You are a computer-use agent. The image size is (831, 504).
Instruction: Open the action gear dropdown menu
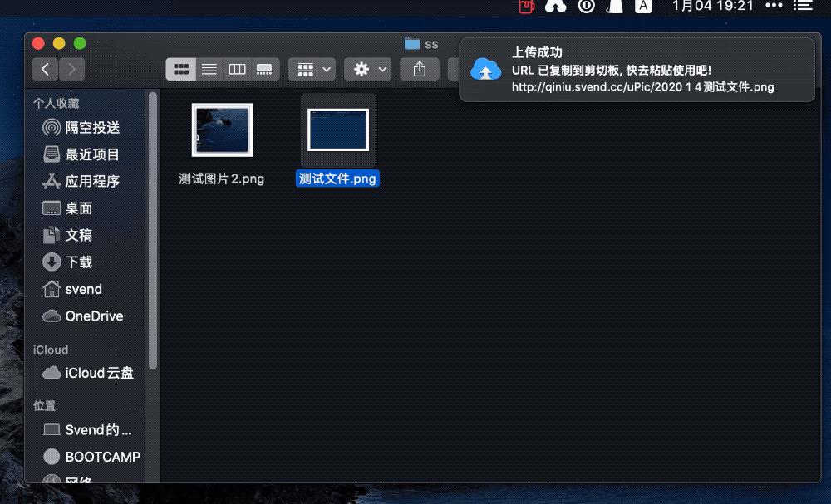(x=367, y=69)
